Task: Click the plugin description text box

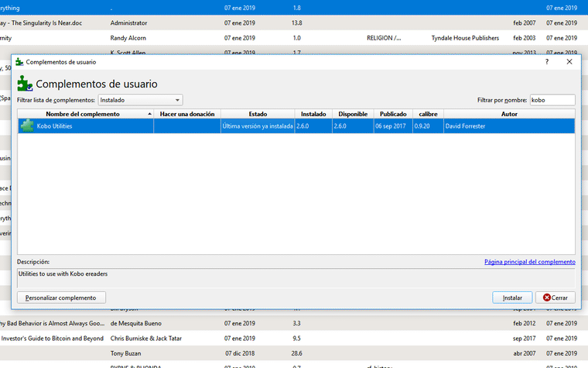Action: pos(296,278)
